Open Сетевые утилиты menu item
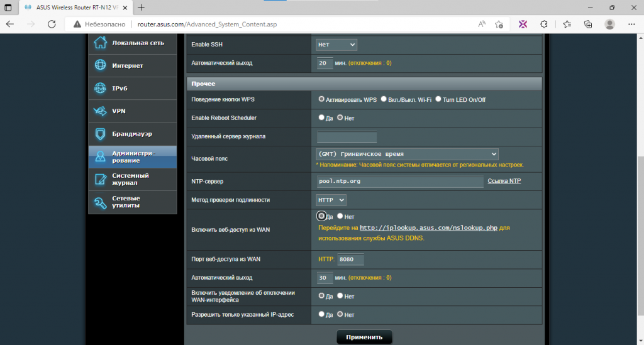 click(133, 202)
